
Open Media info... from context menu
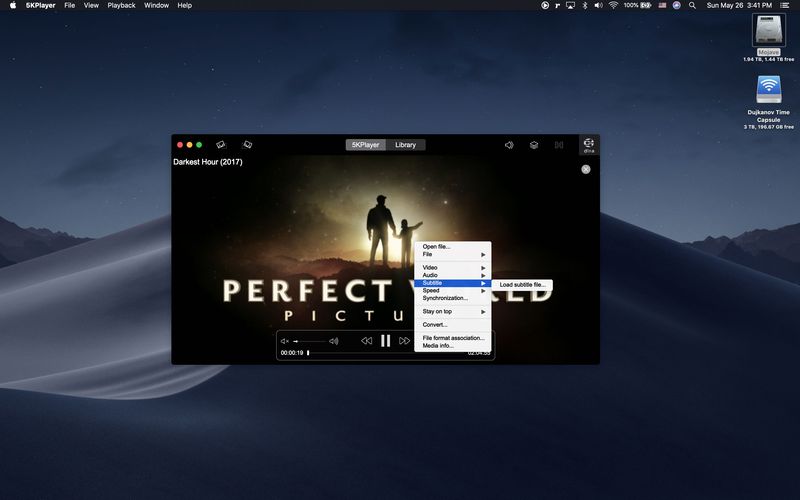click(453, 345)
